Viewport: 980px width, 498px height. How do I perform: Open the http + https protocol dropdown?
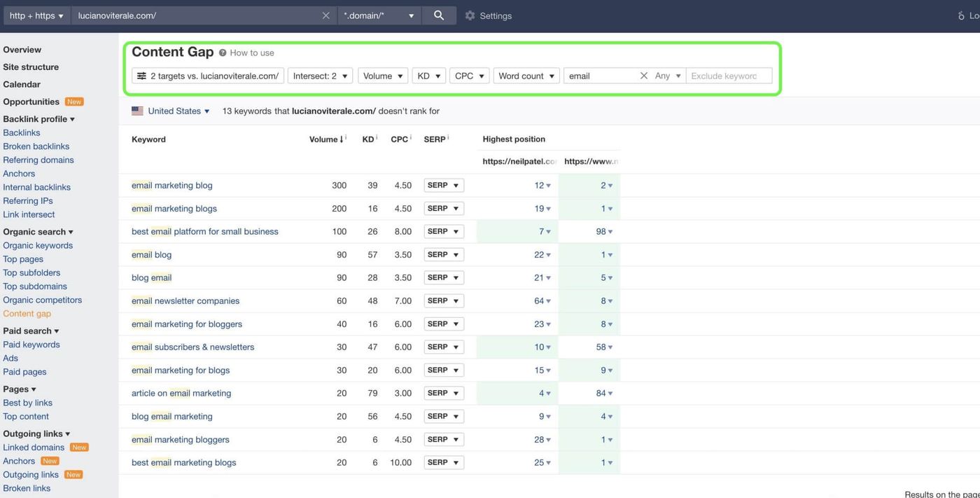pyautogui.click(x=36, y=15)
